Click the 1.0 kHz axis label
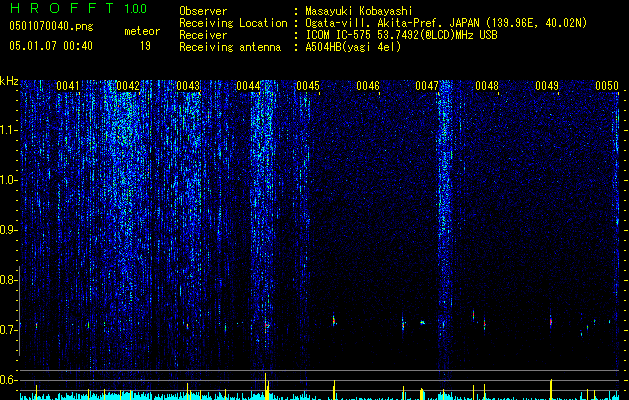629x400 pixels. [8, 180]
